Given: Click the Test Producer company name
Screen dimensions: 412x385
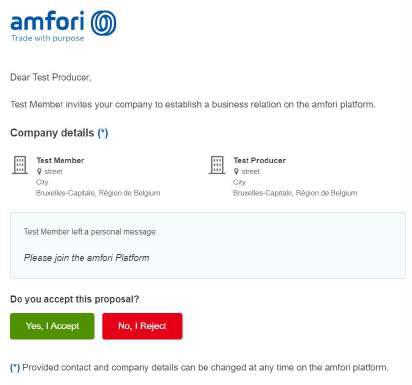Looking at the screenshot, I should click(x=260, y=160).
